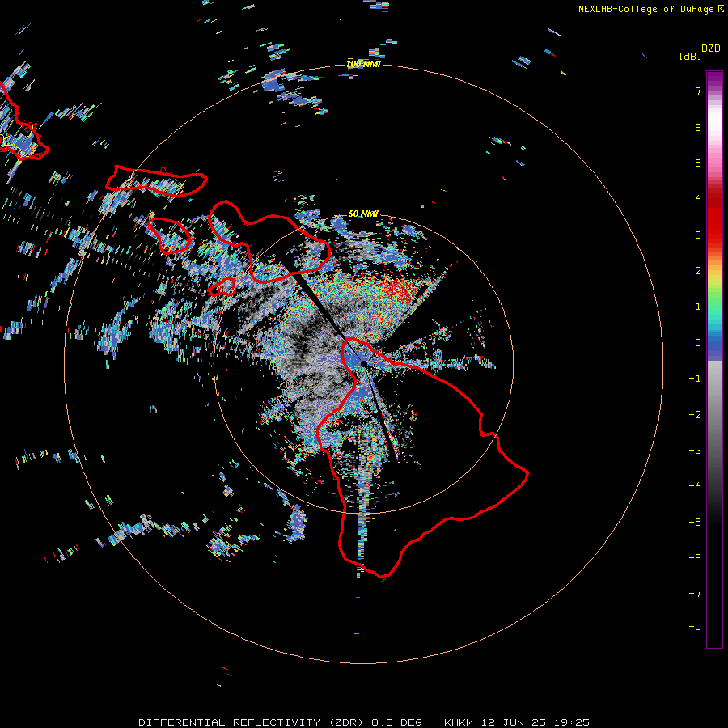The image size is (728, 728).
Task: Click the 3 value on color scale
Action: click(698, 235)
